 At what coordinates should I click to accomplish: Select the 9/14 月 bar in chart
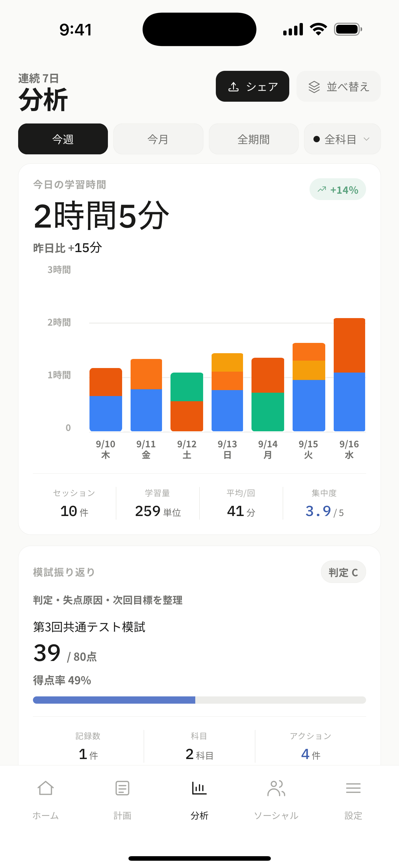click(x=268, y=395)
